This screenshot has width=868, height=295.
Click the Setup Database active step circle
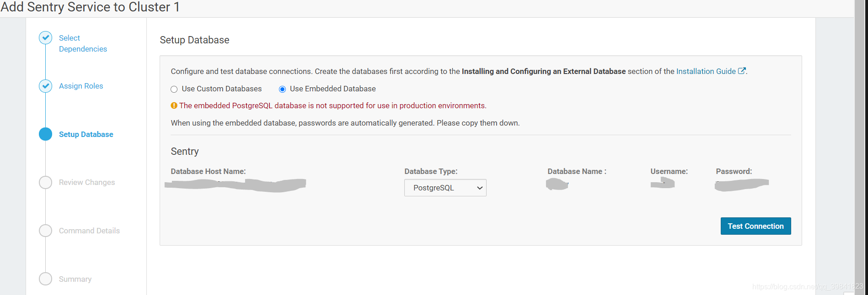[45, 134]
